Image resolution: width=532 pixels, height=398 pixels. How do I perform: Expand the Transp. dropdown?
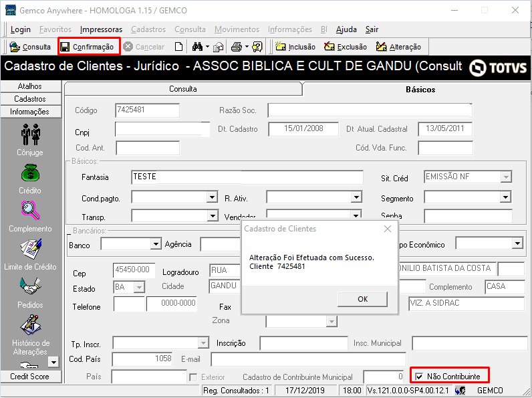[x=212, y=215]
